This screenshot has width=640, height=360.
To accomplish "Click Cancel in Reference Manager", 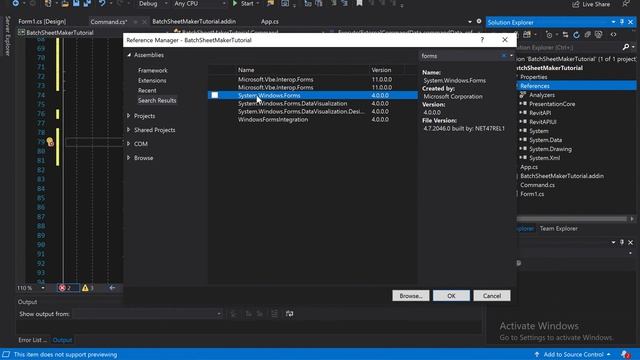I will click(491, 296).
